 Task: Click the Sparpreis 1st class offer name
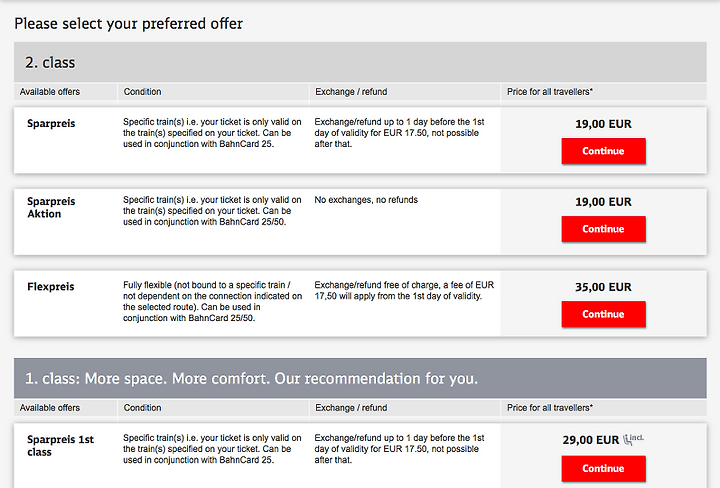[60, 445]
